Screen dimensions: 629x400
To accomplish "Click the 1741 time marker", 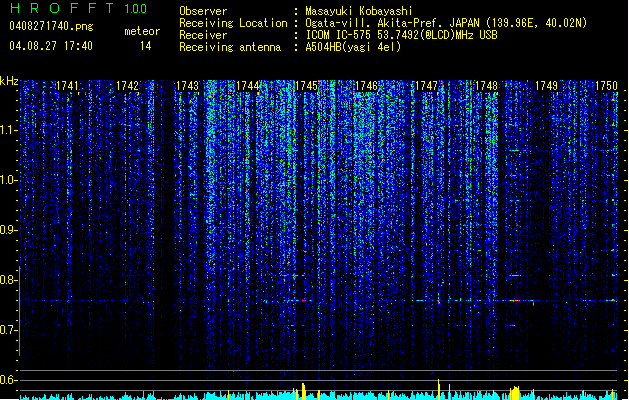I will coord(67,86).
